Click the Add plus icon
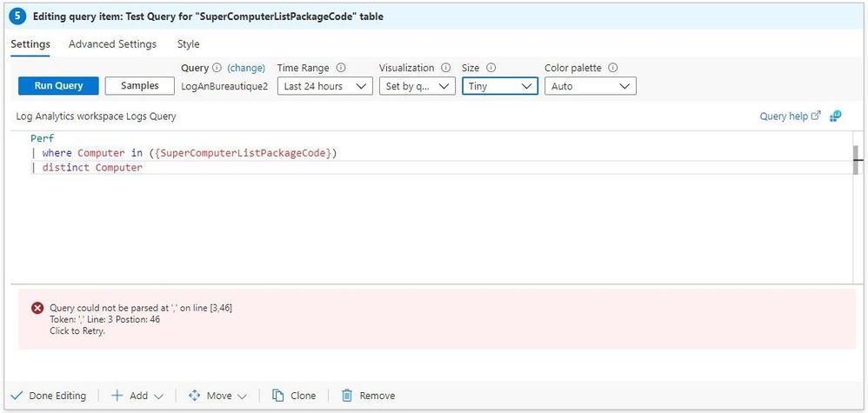868x413 pixels. click(117, 396)
